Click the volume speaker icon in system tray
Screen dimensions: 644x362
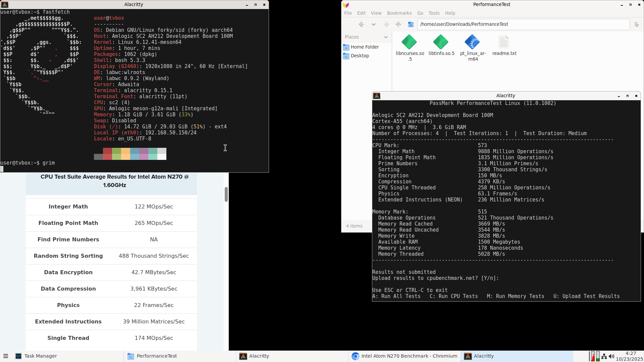coord(611,356)
